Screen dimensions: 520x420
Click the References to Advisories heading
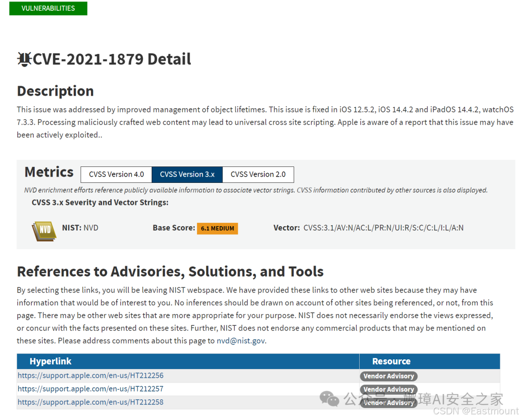(x=170, y=271)
